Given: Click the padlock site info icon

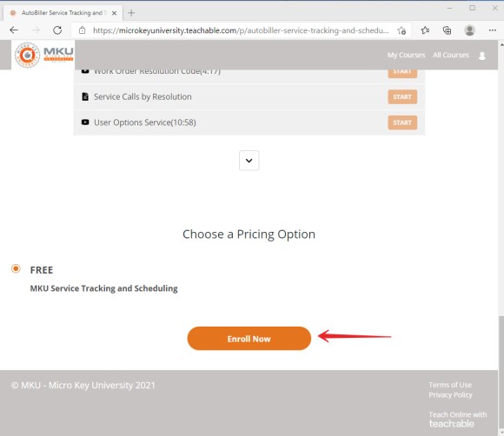Looking at the screenshot, I should click(83, 30).
